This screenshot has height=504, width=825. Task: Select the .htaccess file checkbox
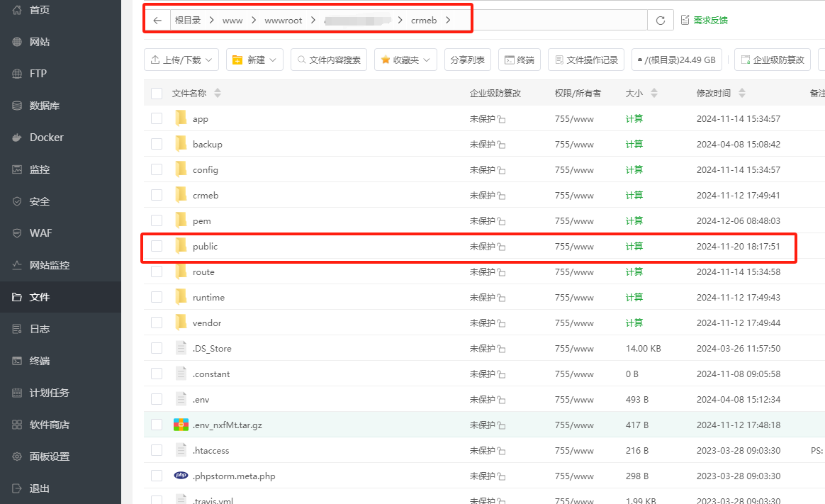[157, 451]
